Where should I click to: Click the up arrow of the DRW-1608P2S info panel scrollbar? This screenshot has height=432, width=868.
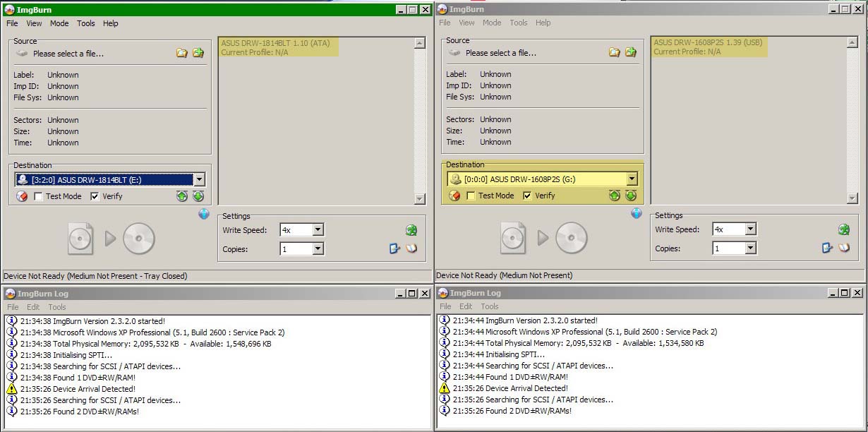point(852,42)
